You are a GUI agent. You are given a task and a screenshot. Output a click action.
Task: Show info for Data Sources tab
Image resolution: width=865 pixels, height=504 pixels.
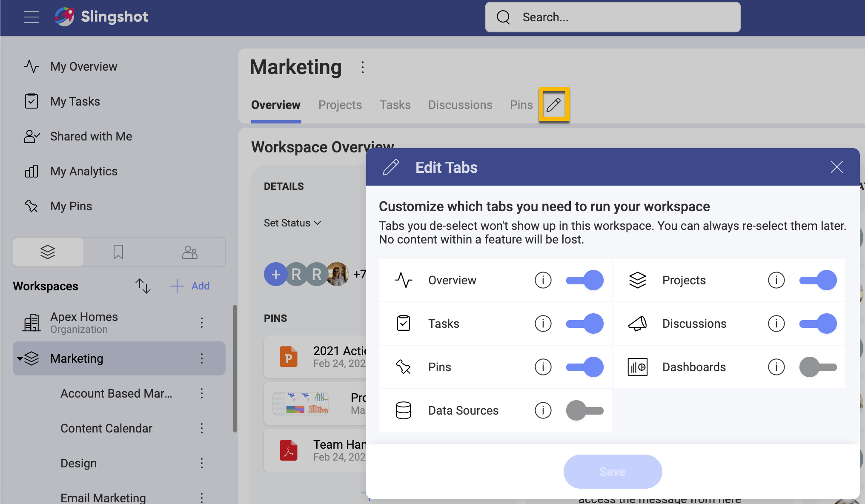click(543, 410)
